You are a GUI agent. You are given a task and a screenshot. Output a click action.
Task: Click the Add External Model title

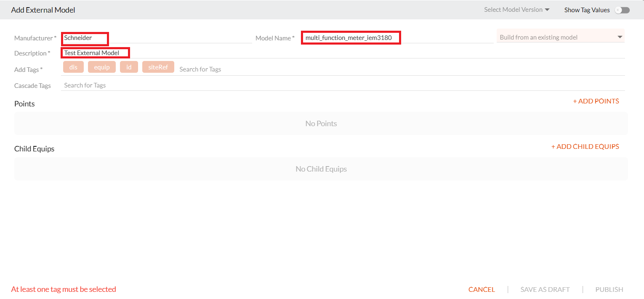(x=43, y=10)
